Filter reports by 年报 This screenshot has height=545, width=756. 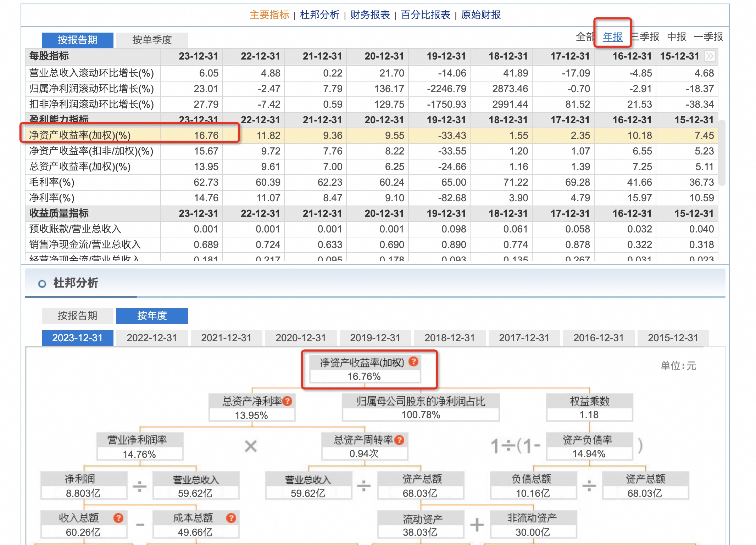click(x=613, y=37)
